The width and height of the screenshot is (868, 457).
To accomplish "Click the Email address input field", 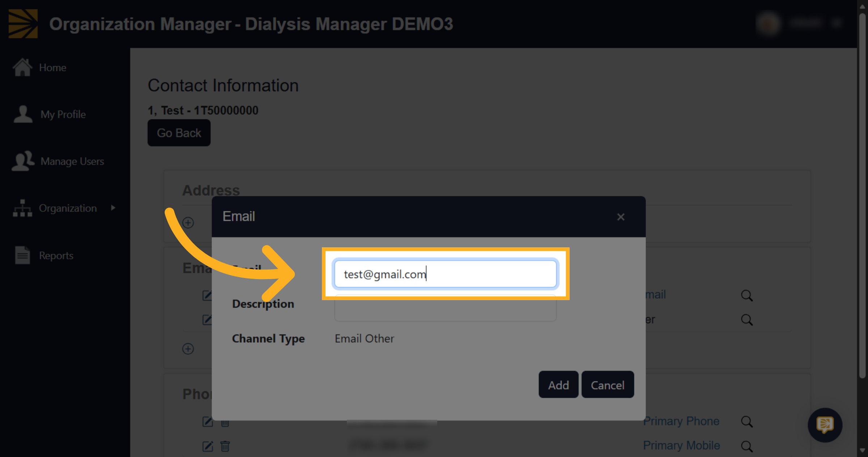I will click(x=446, y=274).
